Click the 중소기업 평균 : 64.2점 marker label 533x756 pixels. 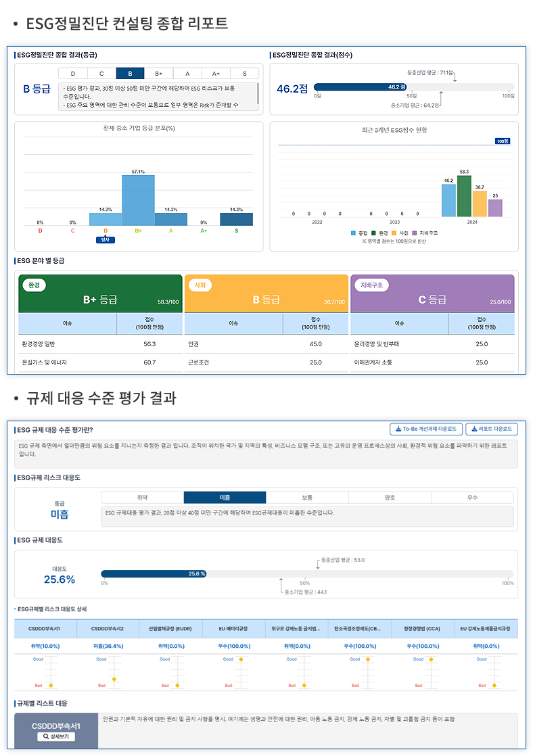coord(415,105)
